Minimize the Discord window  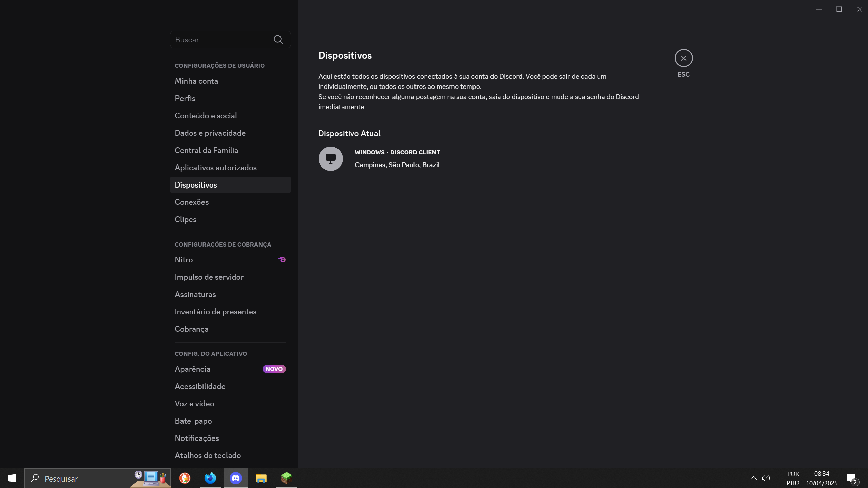[x=818, y=9]
